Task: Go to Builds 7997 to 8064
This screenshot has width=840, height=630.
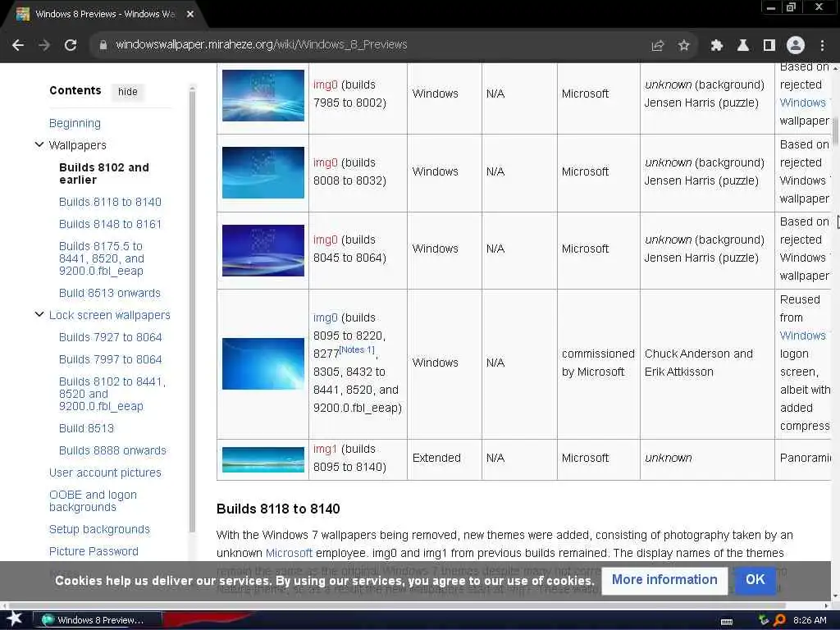Action: (x=111, y=359)
